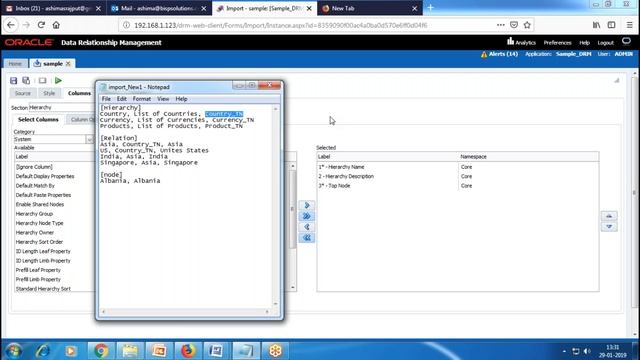The width and height of the screenshot is (640, 360).
Task: Click the Save icon in import toolbar
Action: click(x=13, y=80)
